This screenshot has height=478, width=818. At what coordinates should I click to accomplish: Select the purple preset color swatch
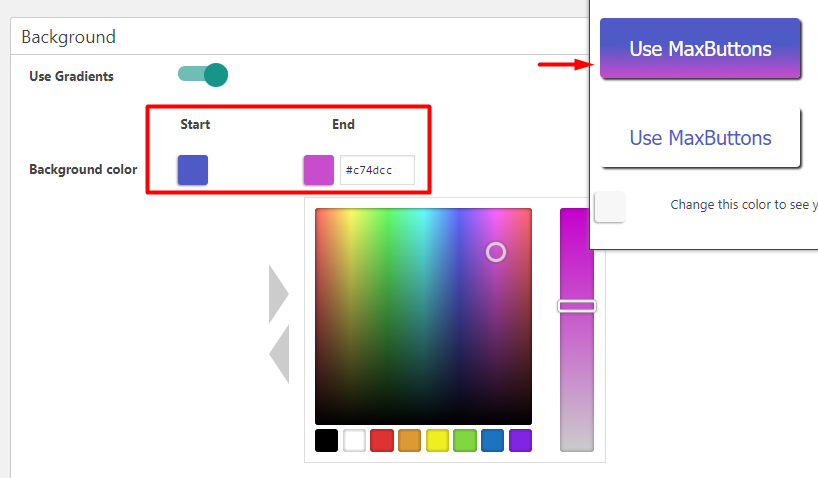click(x=520, y=440)
